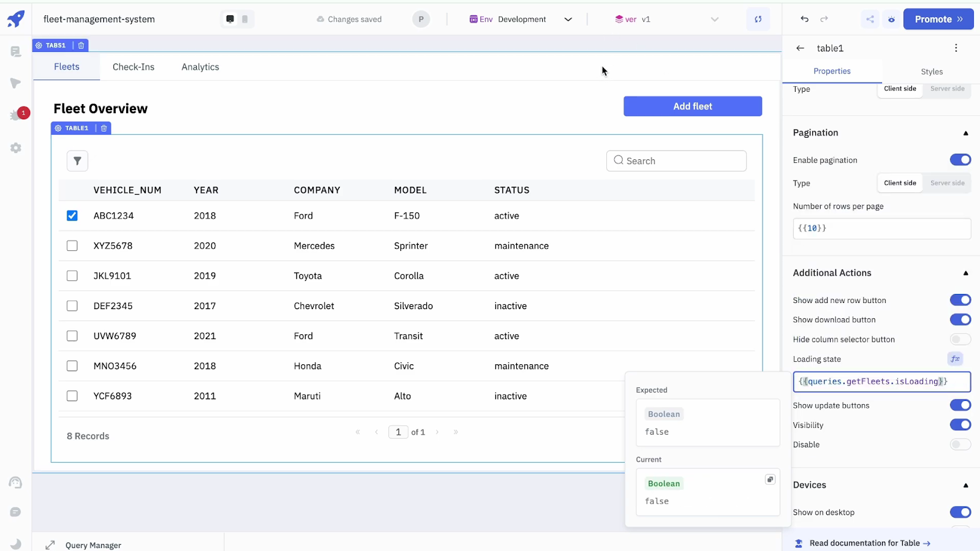Open the Styles tab for table1

coord(931,72)
